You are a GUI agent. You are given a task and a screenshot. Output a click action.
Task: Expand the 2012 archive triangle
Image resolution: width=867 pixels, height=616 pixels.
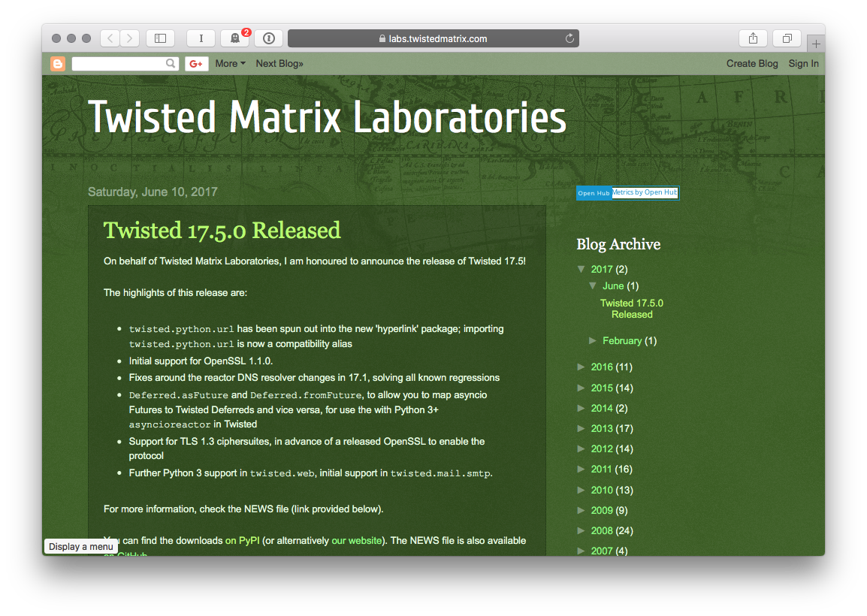(x=582, y=448)
